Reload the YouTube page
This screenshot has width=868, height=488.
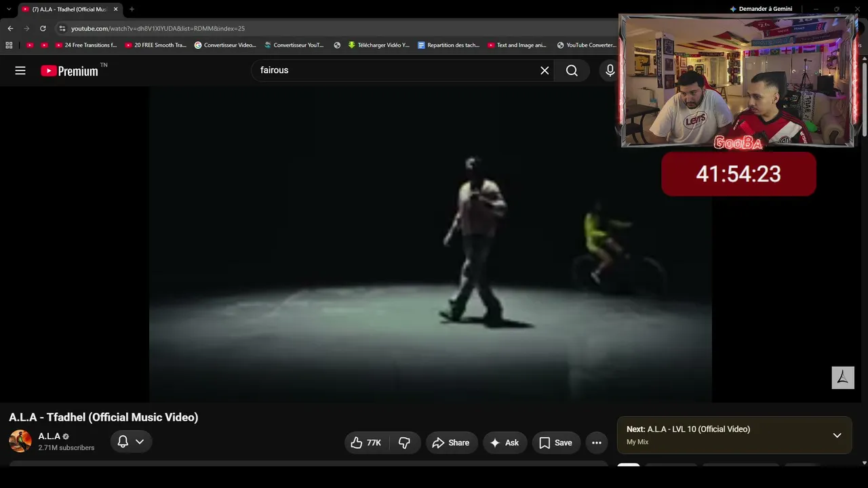pyautogui.click(x=43, y=28)
